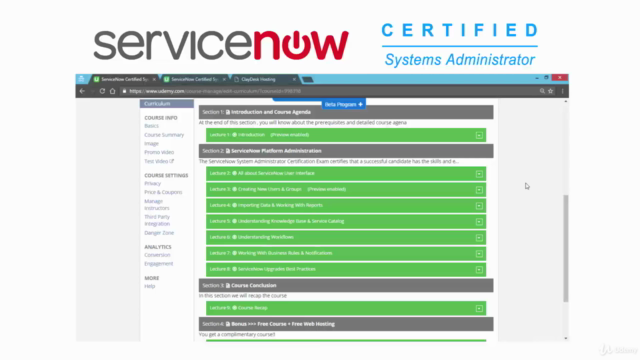Switch to the first ServiceNow Certified tab
This screenshot has width=640, height=360.
[x=124, y=79]
